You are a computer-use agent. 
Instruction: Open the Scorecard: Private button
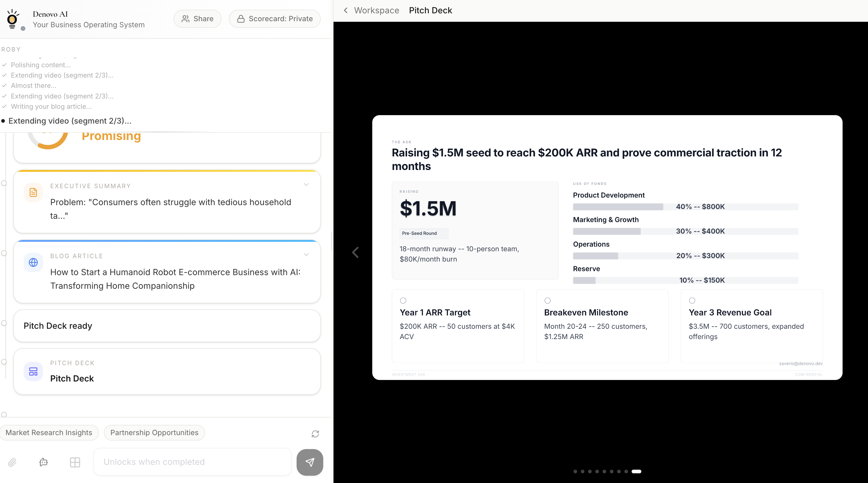click(275, 18)
